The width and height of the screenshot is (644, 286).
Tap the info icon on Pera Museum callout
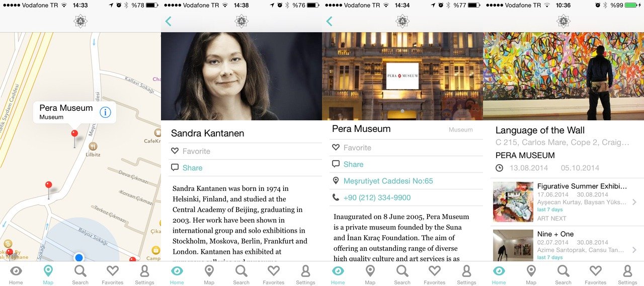tap(105, 112)
